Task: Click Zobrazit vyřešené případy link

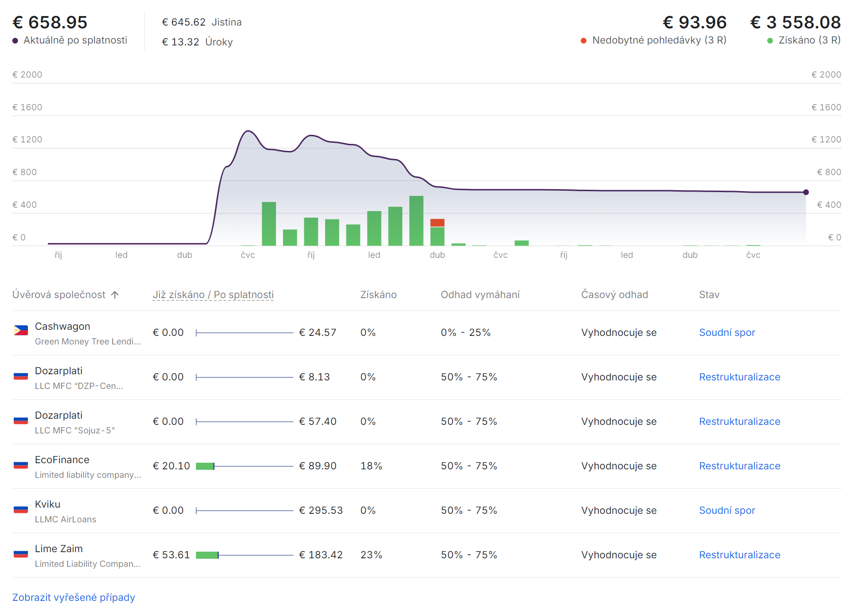Action: (74, 598)
